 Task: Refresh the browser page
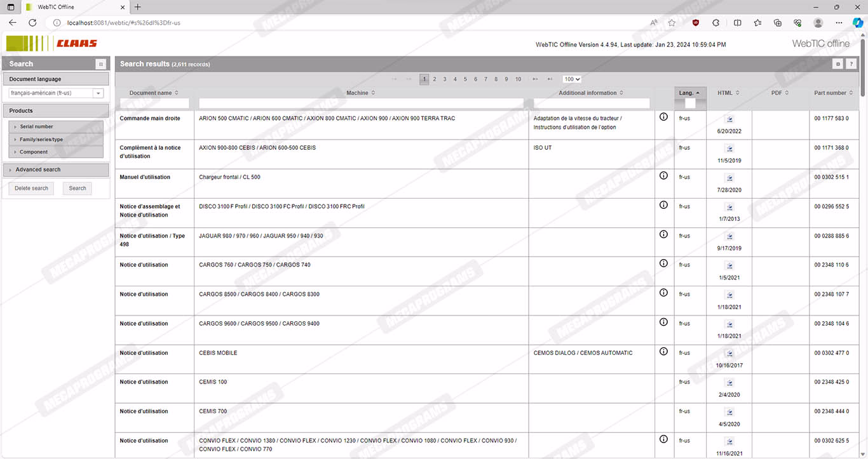32,22
